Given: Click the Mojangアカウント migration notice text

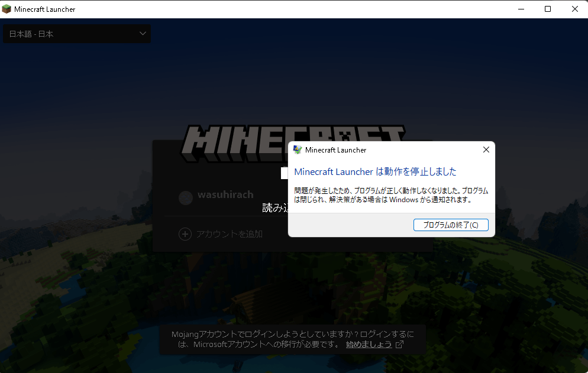Looking at the screenshot, I should click(x=292, y=339).
